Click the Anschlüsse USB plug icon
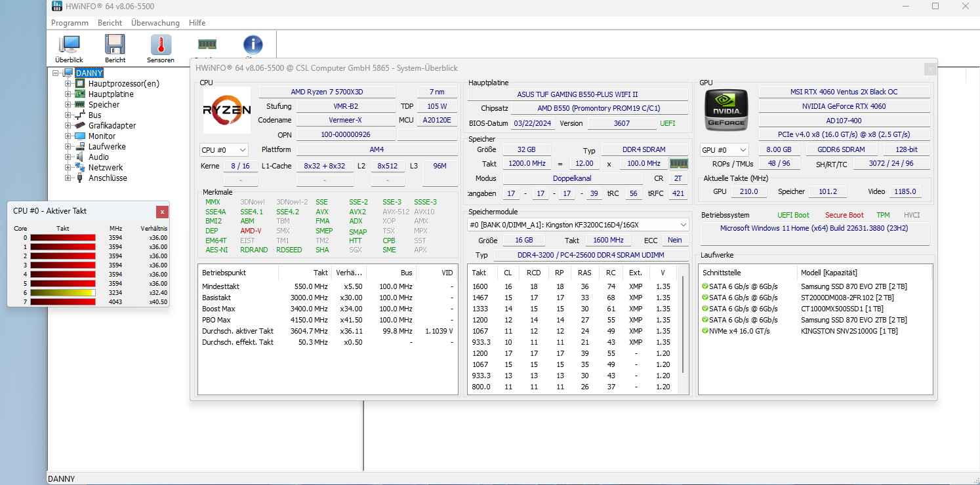This screenshot has width=980, height=485. (x=80, y=178)
